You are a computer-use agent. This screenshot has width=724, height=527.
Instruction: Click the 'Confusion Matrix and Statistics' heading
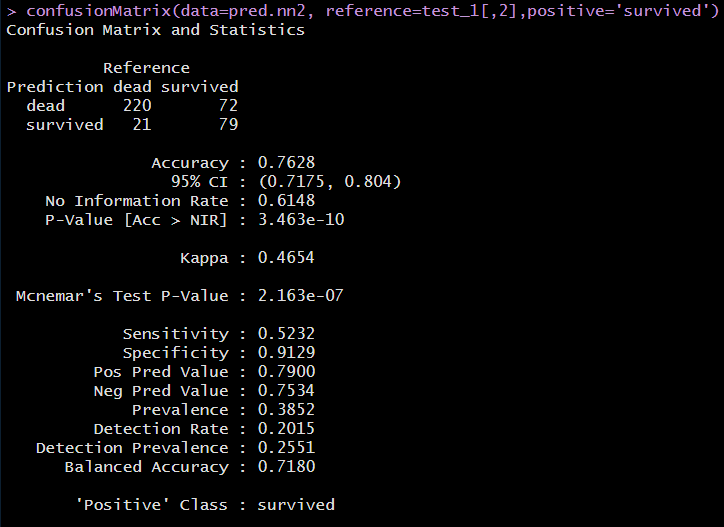click(156, 30)
